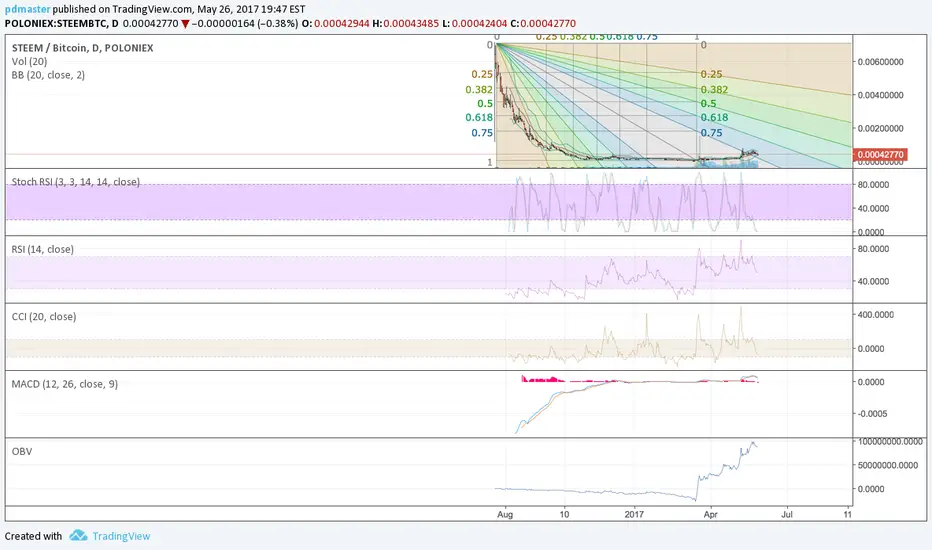Image resolution: width=932 pixels, height=550 pixels.
Task: Open the pdmaster author profile link
Action: (x=27, y=9)
